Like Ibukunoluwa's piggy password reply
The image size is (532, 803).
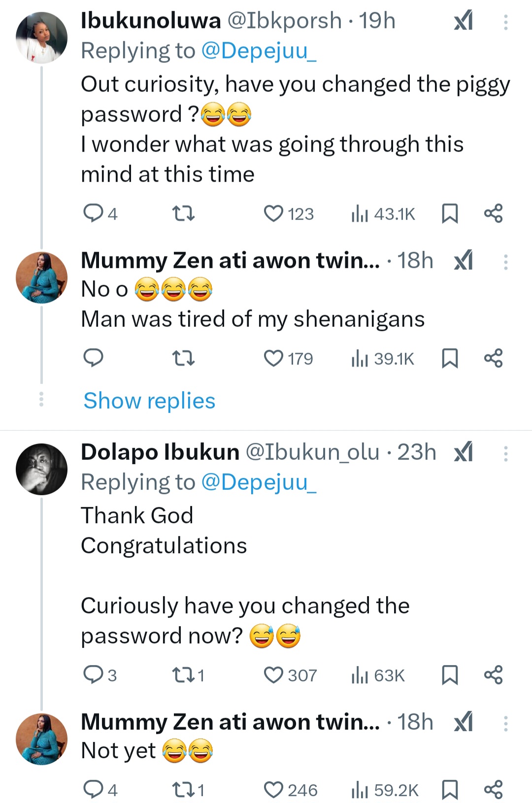coord(274,214)
